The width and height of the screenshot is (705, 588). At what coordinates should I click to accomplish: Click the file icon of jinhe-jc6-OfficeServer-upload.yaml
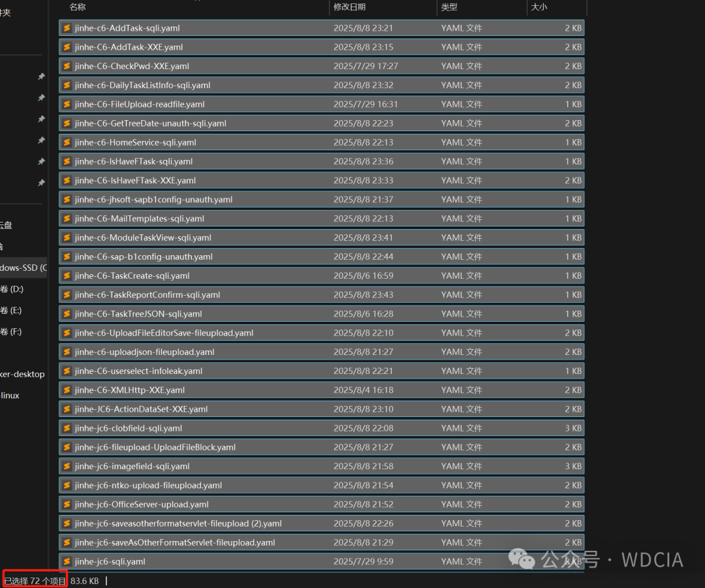67,504
